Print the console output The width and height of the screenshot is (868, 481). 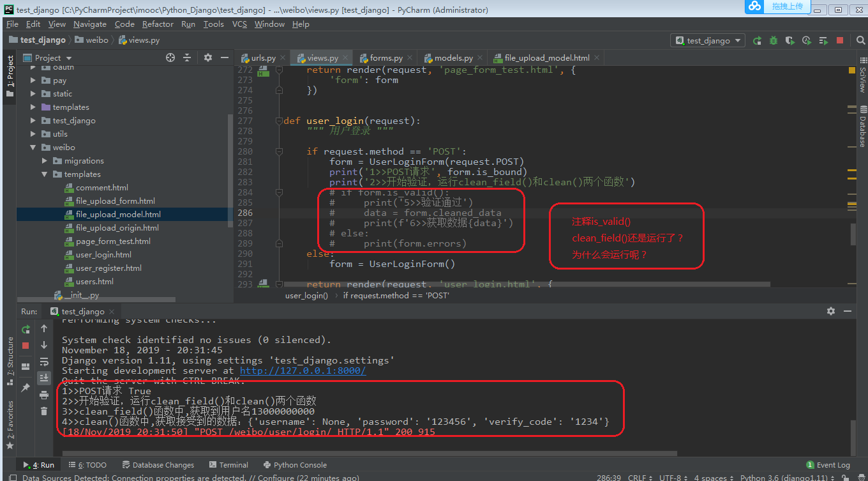pyautogui.click(x=44, y=395)
